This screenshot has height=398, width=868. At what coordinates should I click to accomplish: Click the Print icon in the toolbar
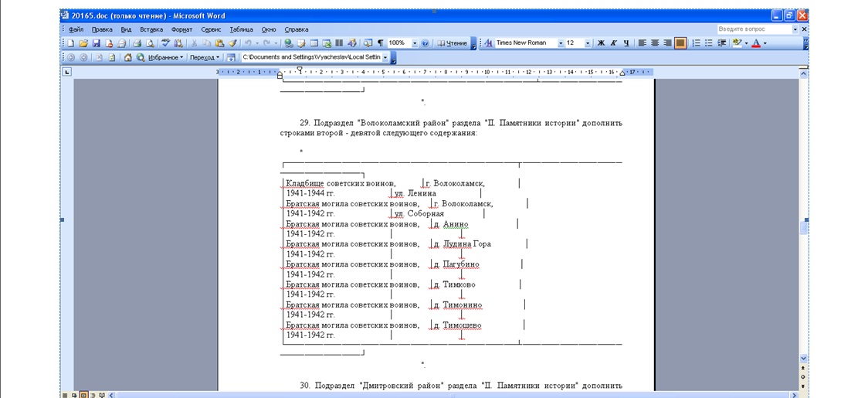coord(137,43)
